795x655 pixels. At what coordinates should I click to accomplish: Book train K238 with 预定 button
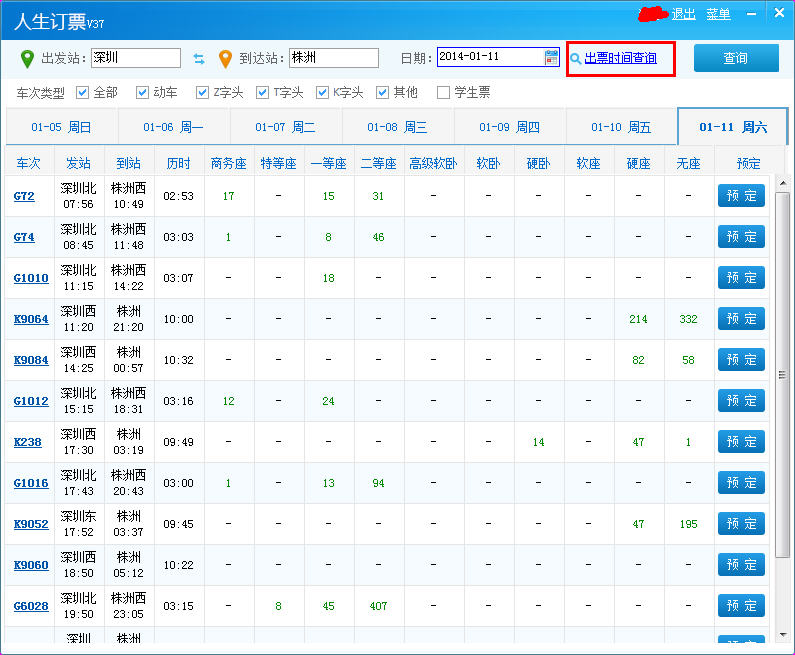click(x=741, y=442)
